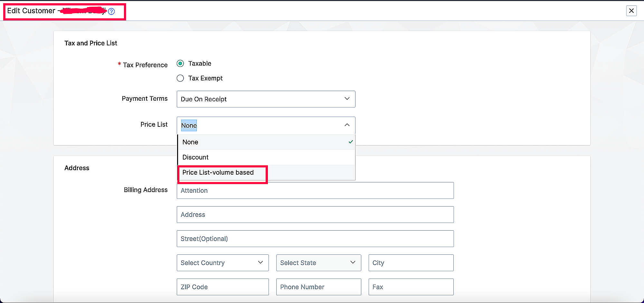The width and height of the screenshot is (644, 303).
Task: Select the Tax Exempt radio button
Action: pyautogui.click(x=180, y=78)
